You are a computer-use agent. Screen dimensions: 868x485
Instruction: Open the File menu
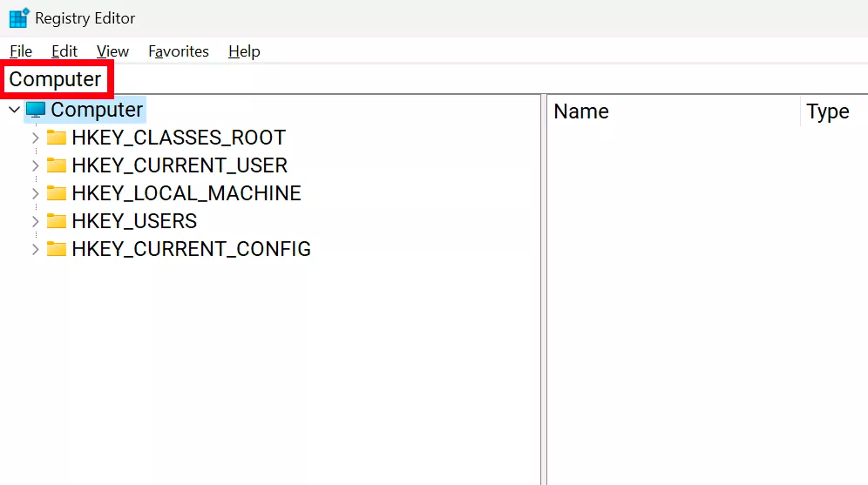tap(21, 51)
